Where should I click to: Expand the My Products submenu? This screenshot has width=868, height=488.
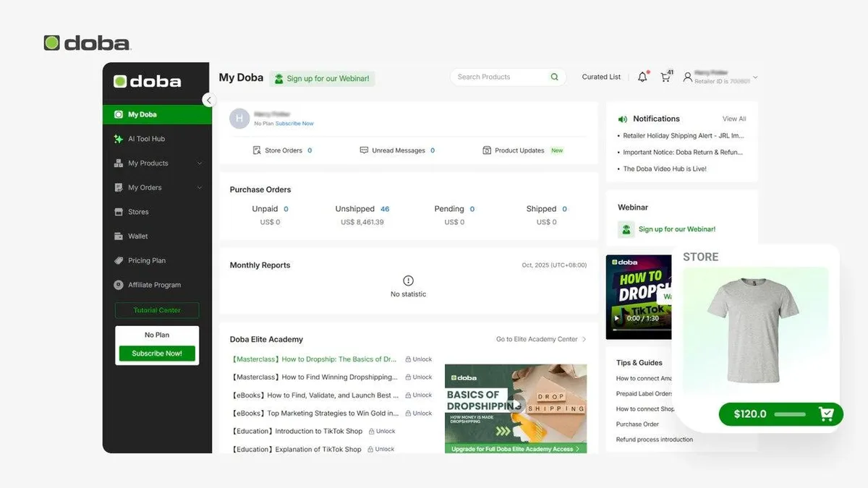coord(200,163)
